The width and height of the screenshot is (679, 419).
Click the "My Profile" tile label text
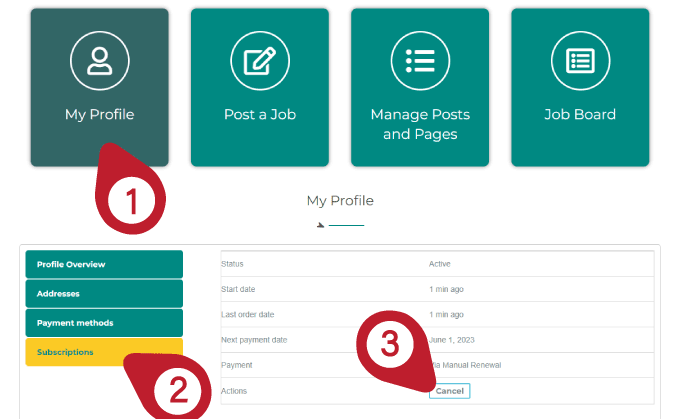pos(99,114)
